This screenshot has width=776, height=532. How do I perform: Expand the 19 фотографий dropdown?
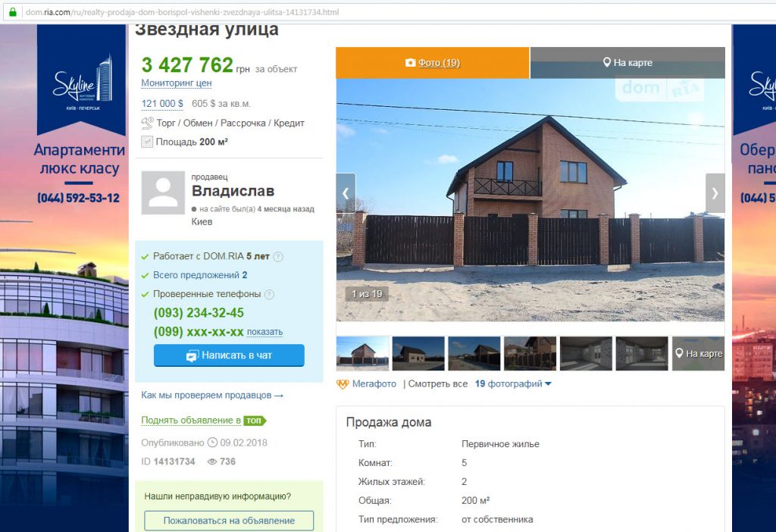513,384
